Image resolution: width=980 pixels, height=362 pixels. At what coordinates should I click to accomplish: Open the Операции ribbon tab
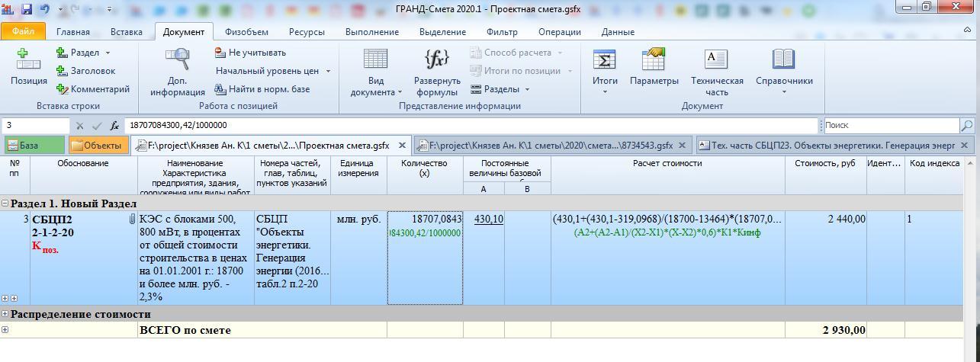point(559,32)
